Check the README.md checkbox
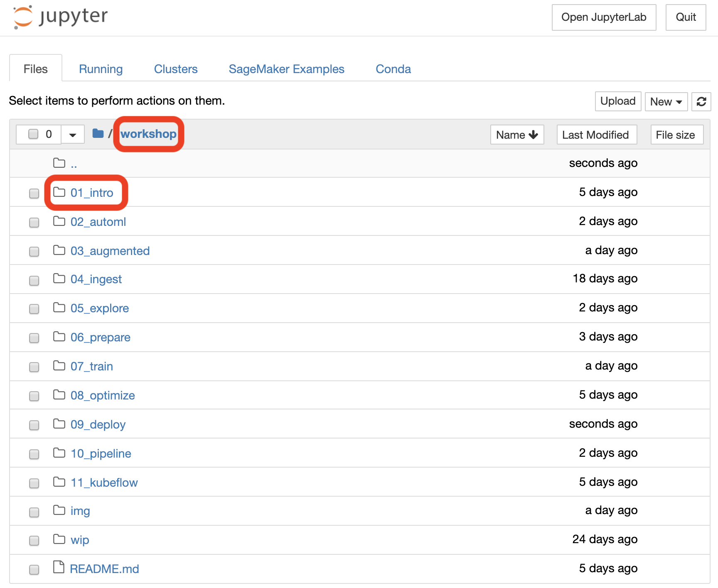 [34, 570]
